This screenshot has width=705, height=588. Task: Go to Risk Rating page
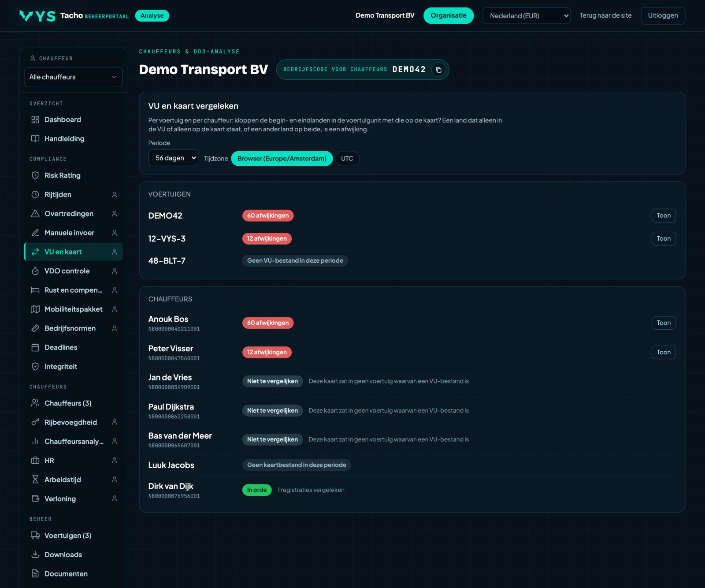click(x=73, y=175)
